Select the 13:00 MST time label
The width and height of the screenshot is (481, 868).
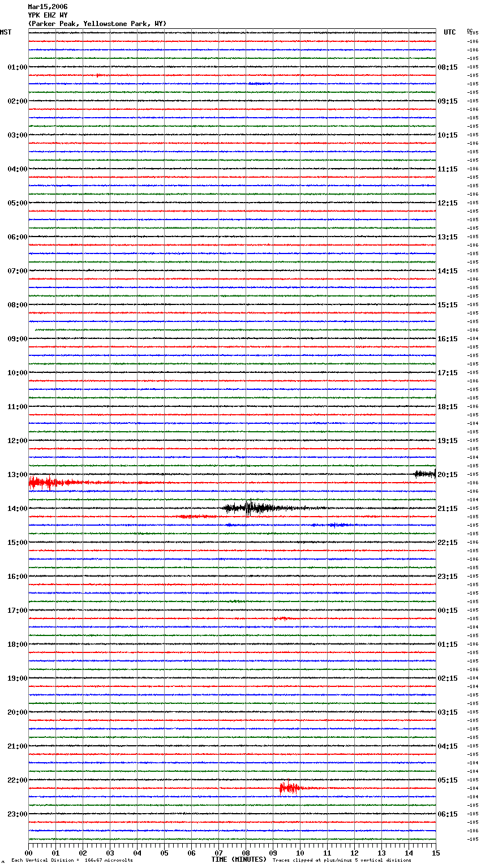click(x=18, y=475)
